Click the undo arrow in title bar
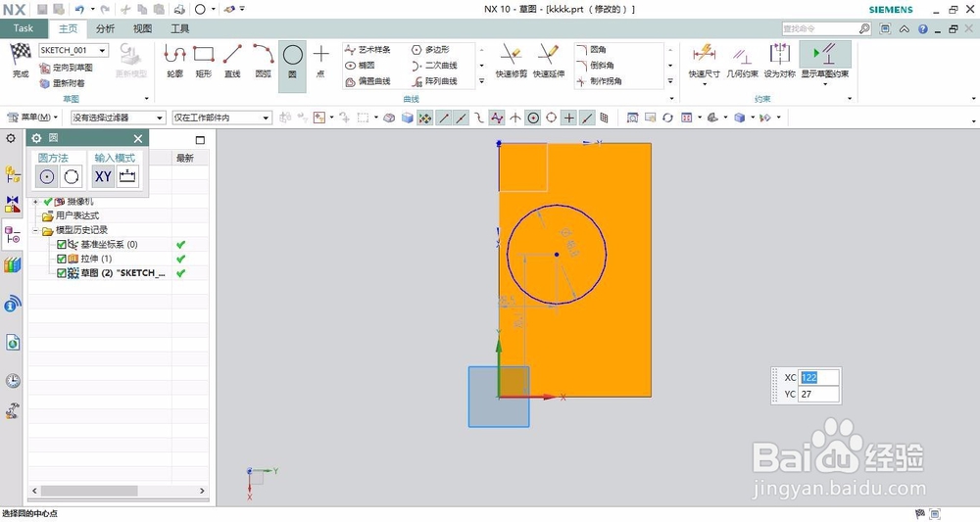 pyautogui.click(x=79, y=10)
